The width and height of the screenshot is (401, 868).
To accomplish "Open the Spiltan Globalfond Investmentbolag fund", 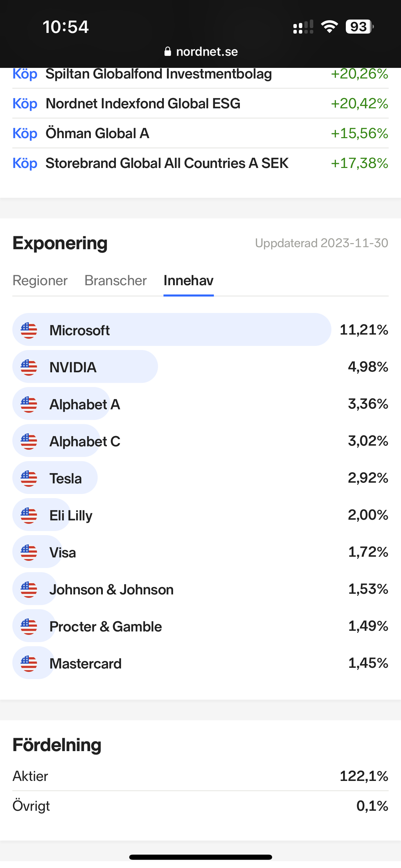I will click(x=158, y=74).
